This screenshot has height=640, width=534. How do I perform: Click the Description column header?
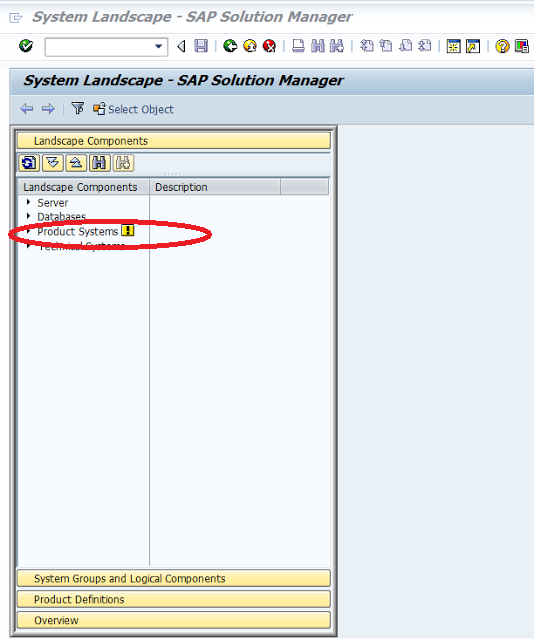[215, 187]
